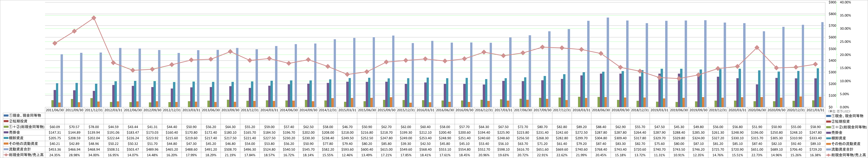This screenshot has width=868, height=158.
Task: Click the 2018/06/30 date column header
Action: pos(601,110)
